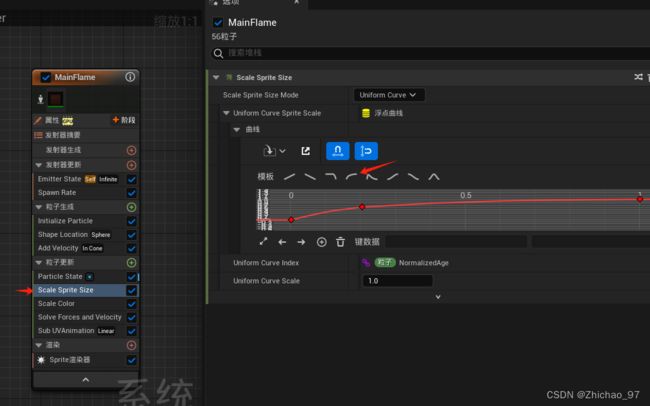Disable the Scale Color module checkbox
Image resolution: width=650 pixels, height=406 pixels.
pos(131,304)
